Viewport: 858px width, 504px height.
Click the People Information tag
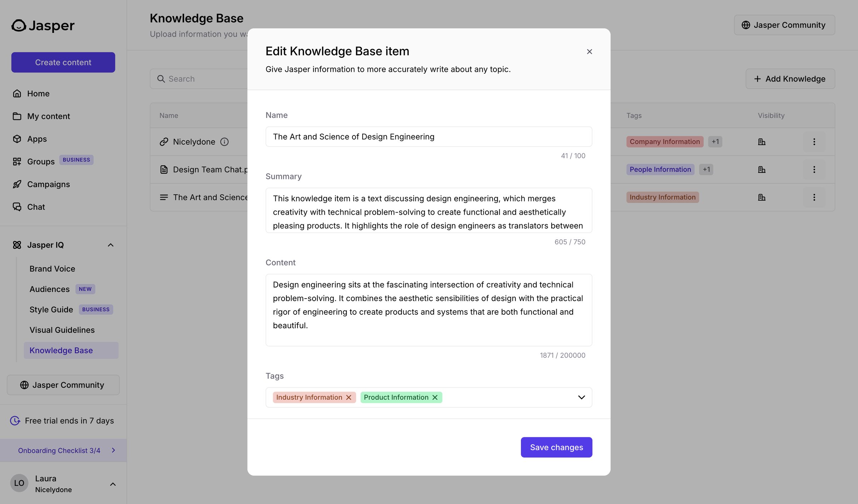click(x=660, y=169)
